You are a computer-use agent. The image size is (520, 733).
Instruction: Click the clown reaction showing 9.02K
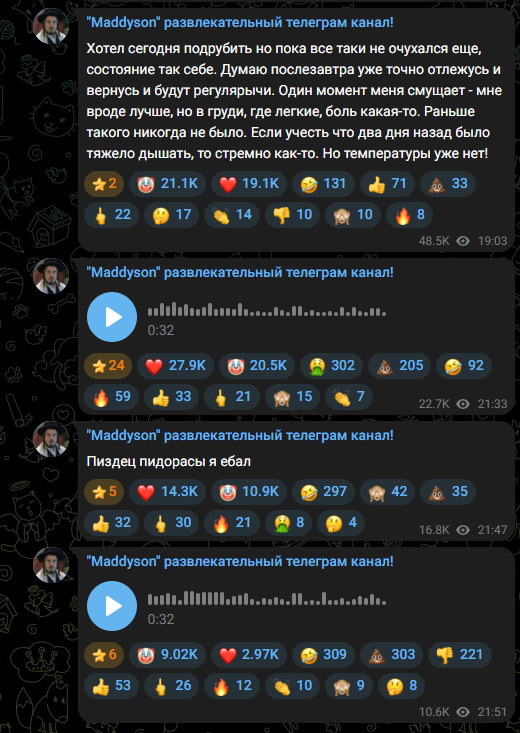click(167, 654)
